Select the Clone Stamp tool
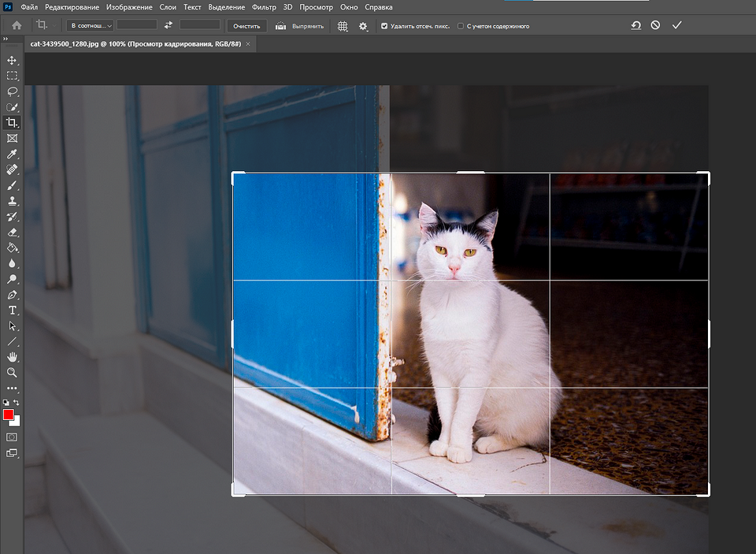The image size is (756, 554). click(12, 201)
